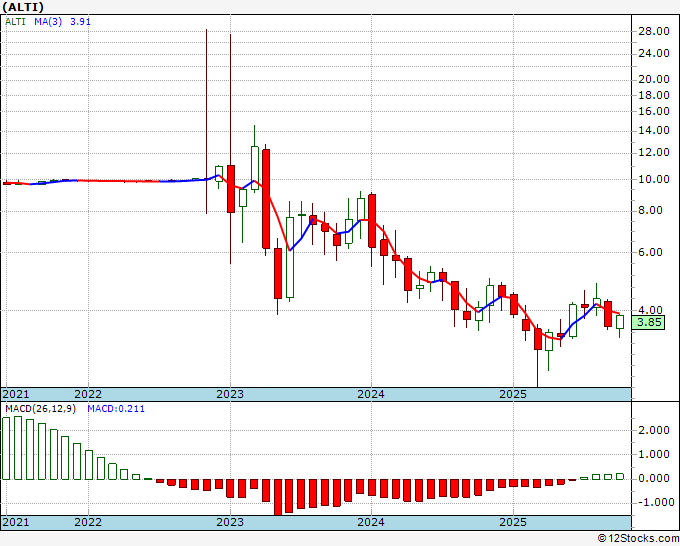Click the MA value 3.91
680x546 pixels.
click(80, 21)
